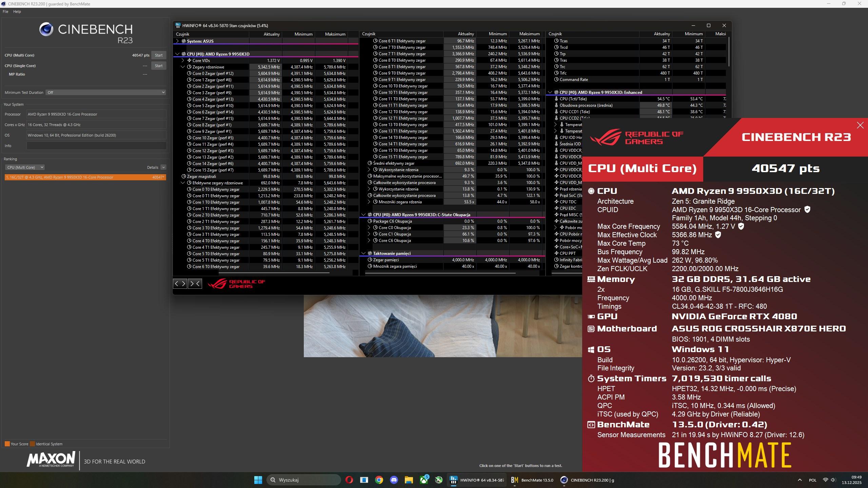Launch Opera browser from the taskbar
Image resolution: width=868 pixels, height=488 pixels.
tap(349, 480)
